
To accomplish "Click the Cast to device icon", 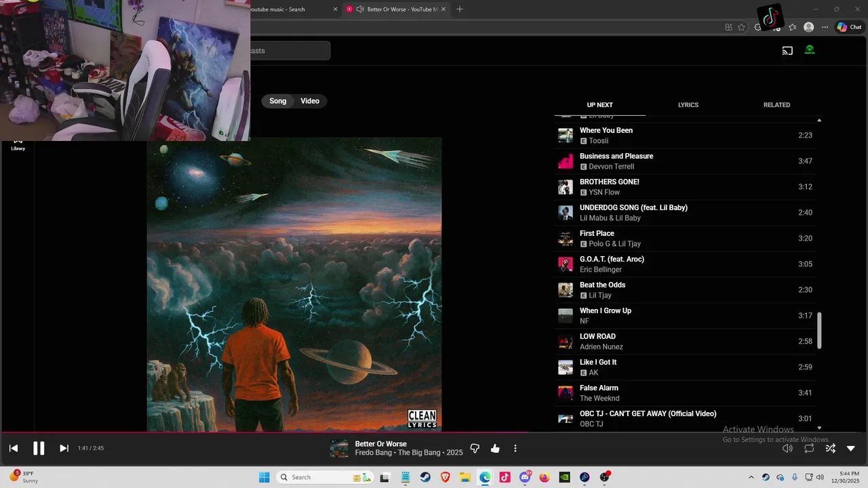I will (787, 50).
